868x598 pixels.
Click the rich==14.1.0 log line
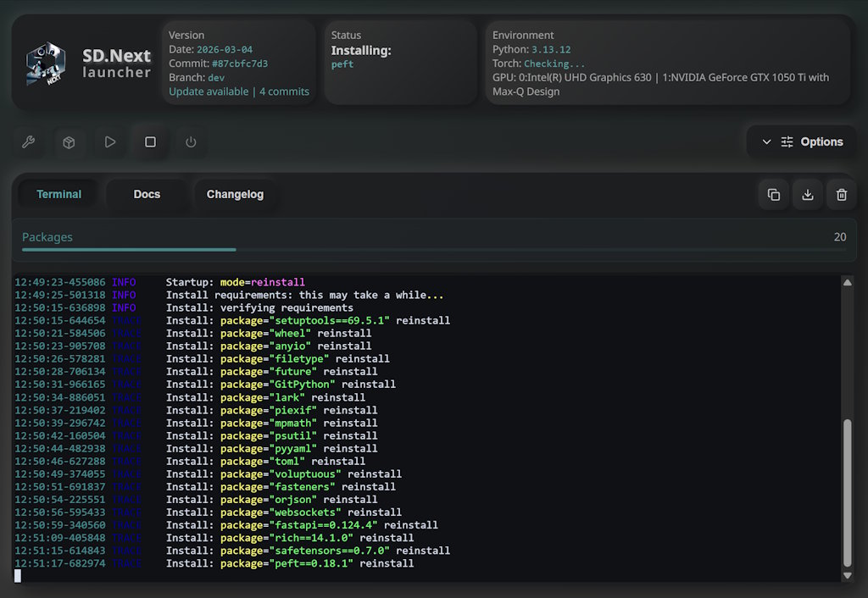[214, 537]
